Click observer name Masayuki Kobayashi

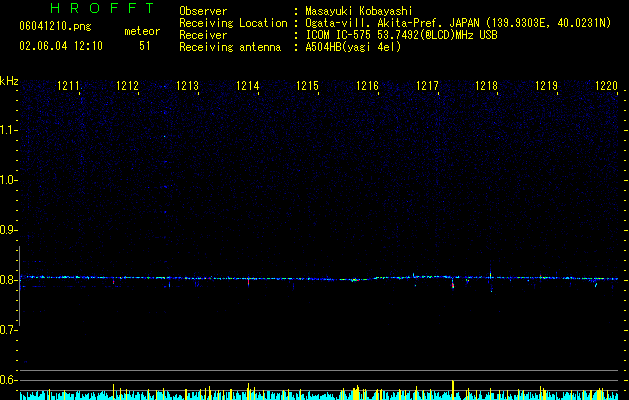(359, 11)
